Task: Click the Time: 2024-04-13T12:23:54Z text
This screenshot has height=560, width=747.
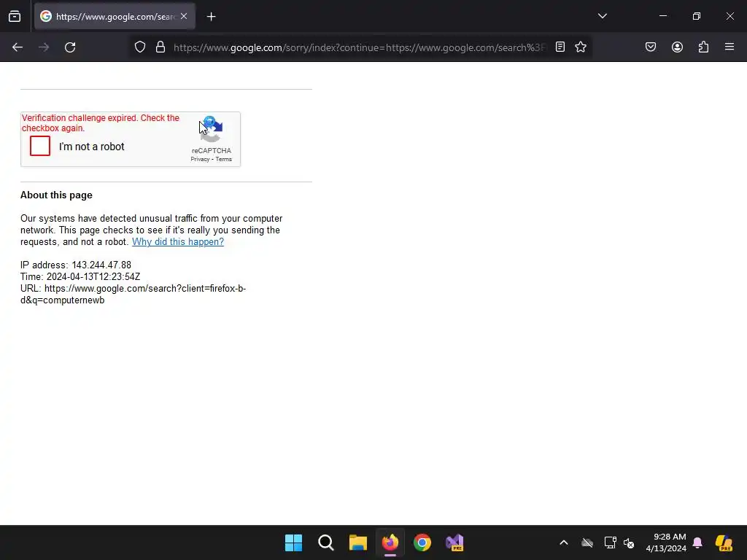Action: coord(80,276)
